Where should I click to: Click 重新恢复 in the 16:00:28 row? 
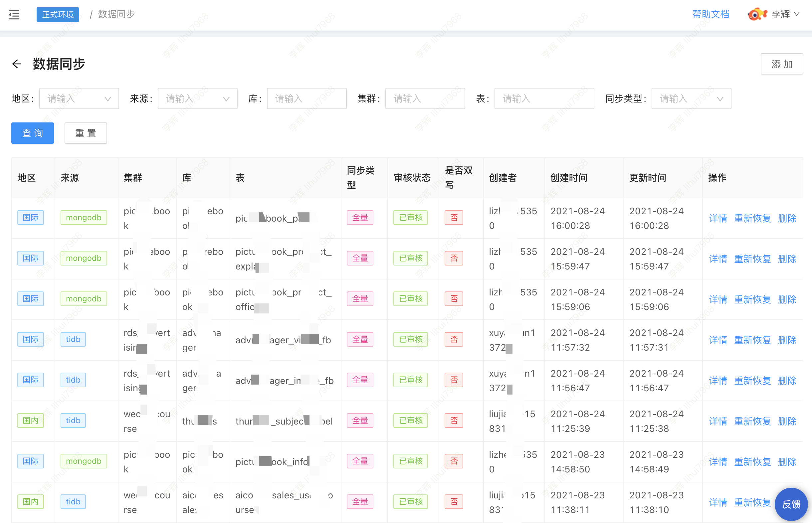752,218
